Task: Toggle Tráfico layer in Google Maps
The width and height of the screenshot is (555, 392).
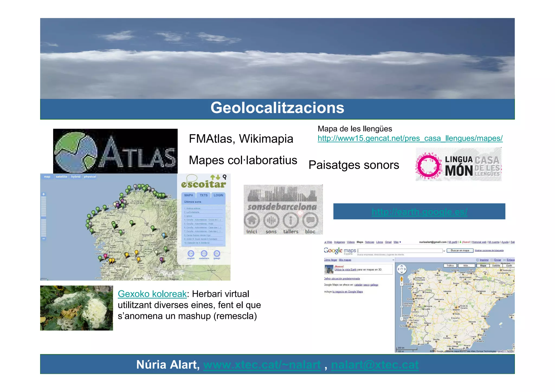Action: (x=450, y=266)
